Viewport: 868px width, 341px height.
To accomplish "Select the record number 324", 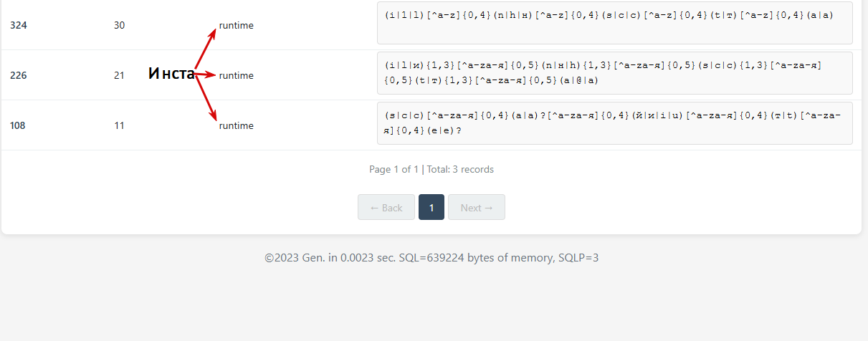I will tap(19, 25).
